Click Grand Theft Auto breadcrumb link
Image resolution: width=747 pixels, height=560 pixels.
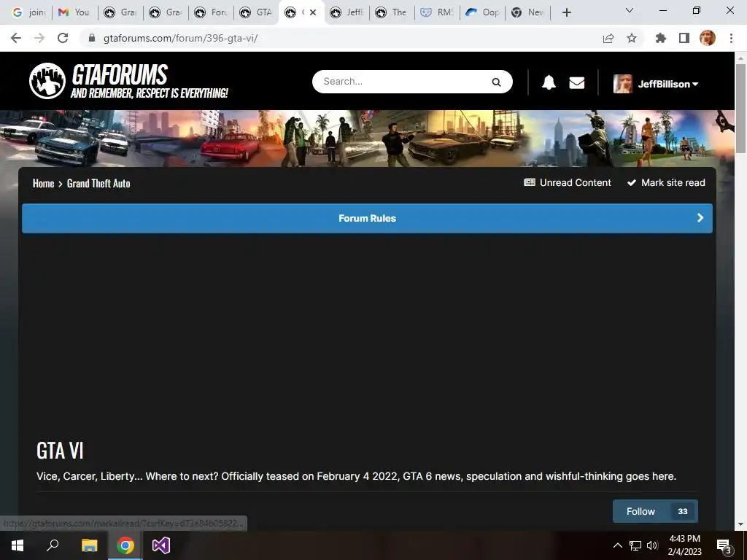(x=98, y=183)
